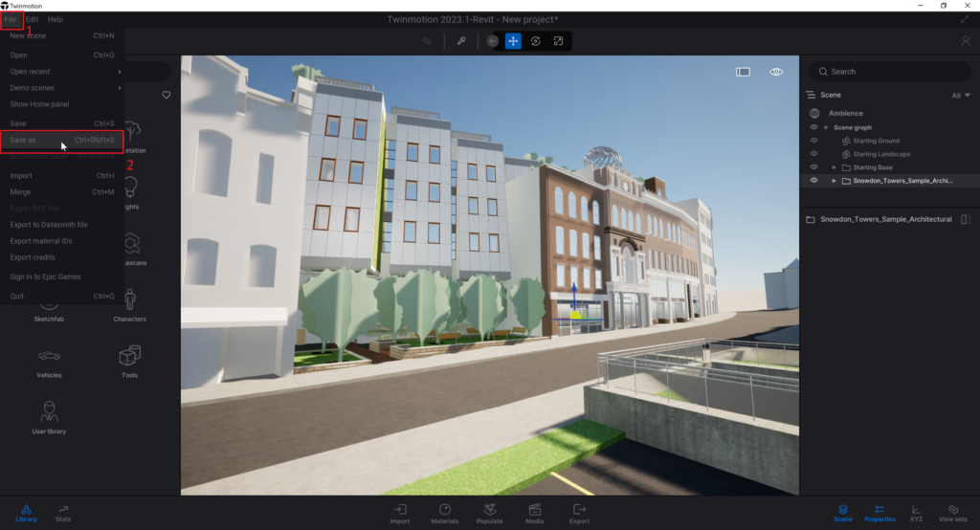Open the Help menu

55,19
